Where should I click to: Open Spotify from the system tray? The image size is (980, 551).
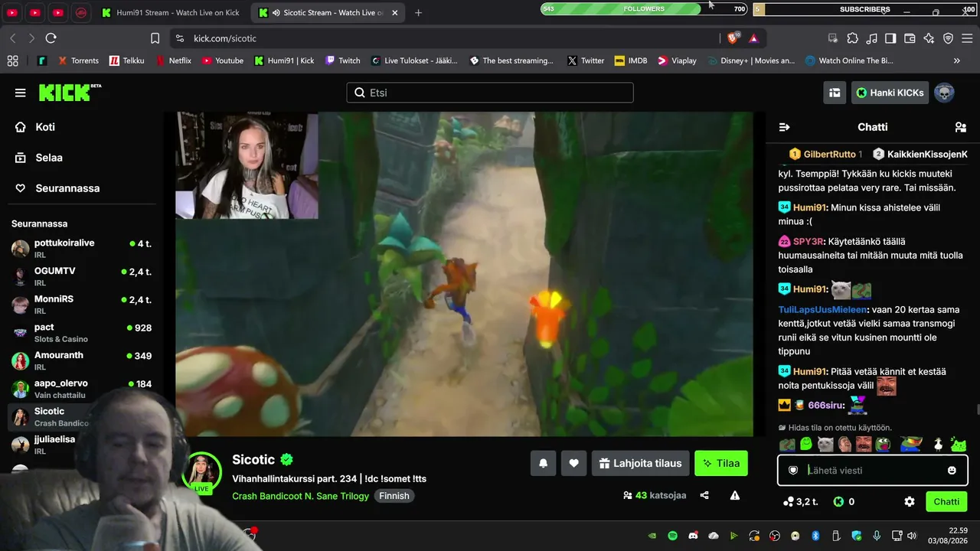pos(672,536)
